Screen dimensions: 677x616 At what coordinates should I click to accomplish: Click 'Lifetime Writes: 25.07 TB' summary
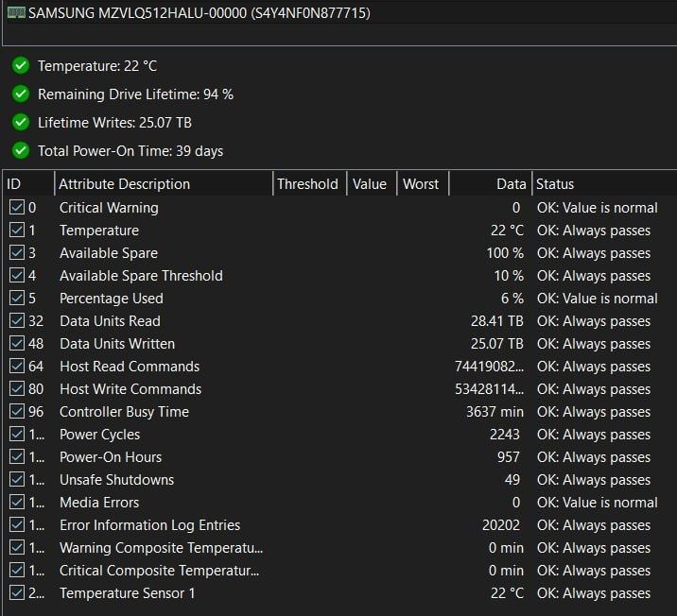(x=114, y=123)
